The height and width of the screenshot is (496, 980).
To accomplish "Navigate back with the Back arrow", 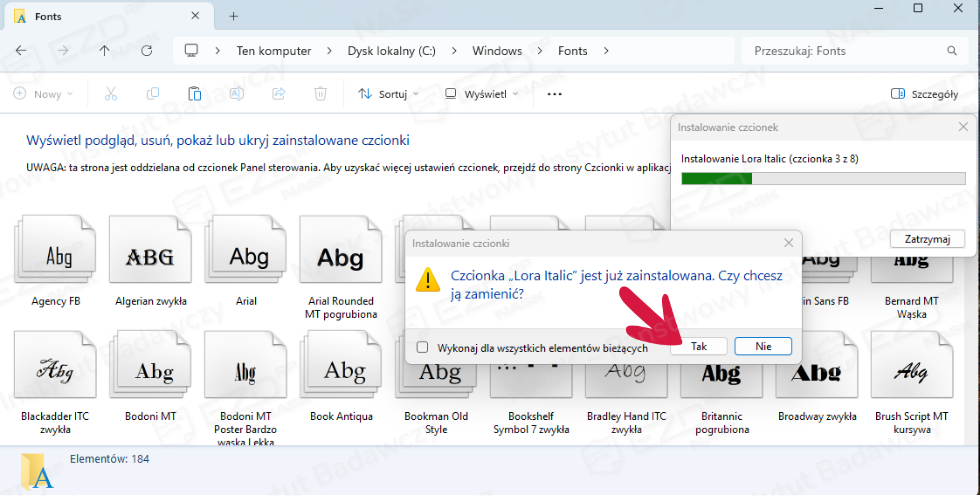I will [x=22, y=51].
